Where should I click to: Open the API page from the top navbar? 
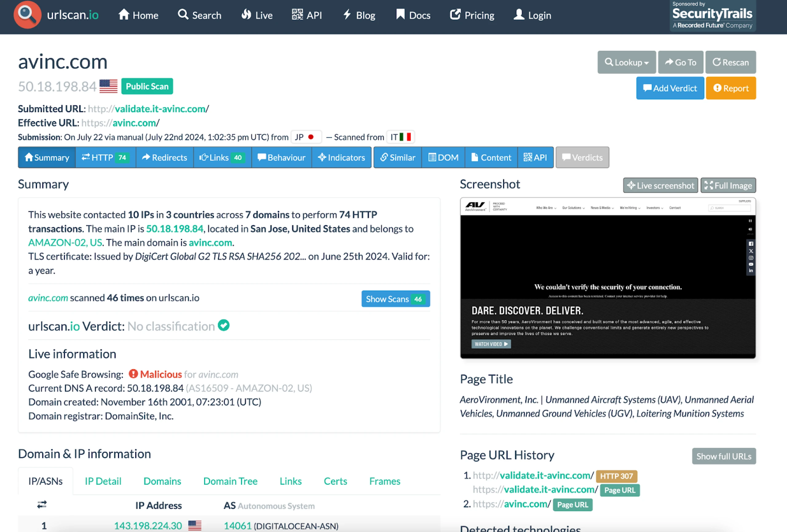point(307,15)
